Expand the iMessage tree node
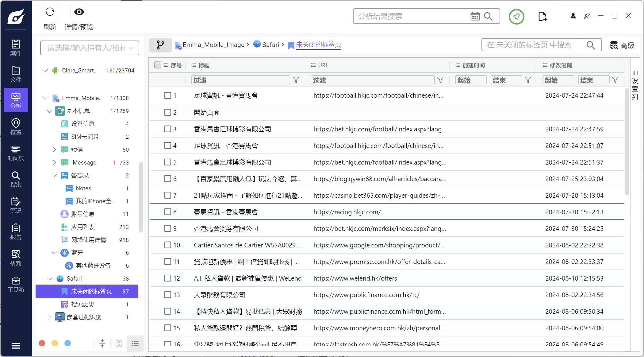644x357 pixels. (x=54, y=162)
